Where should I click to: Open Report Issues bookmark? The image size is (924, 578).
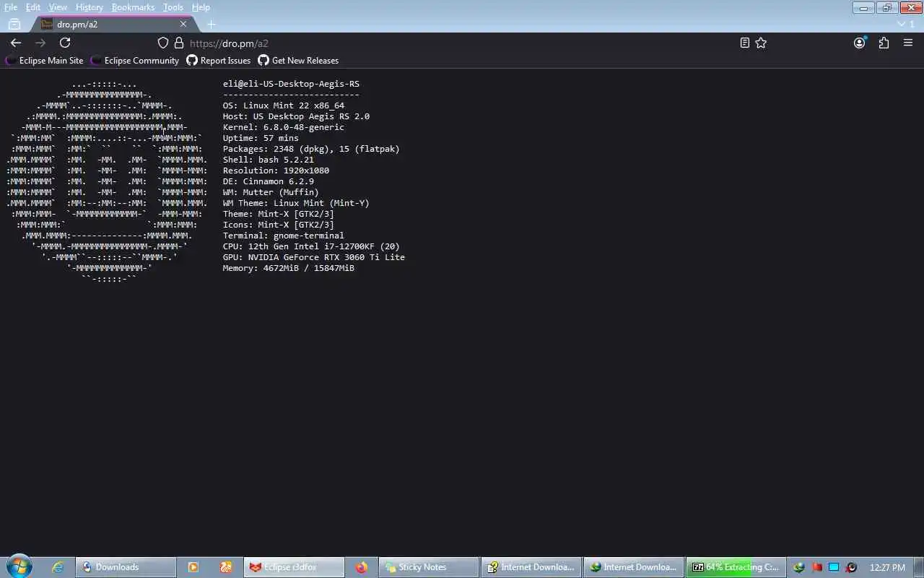[219, 61]
